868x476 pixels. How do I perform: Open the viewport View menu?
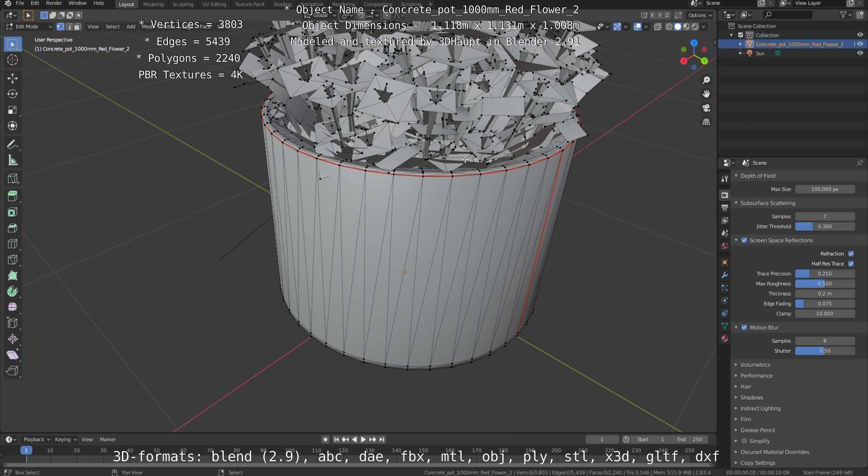coord(93,27)
